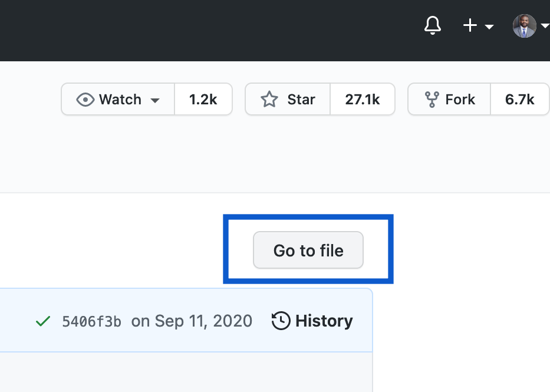
Task: Open the plus icon to create new repository
Action: coord(469,26)
